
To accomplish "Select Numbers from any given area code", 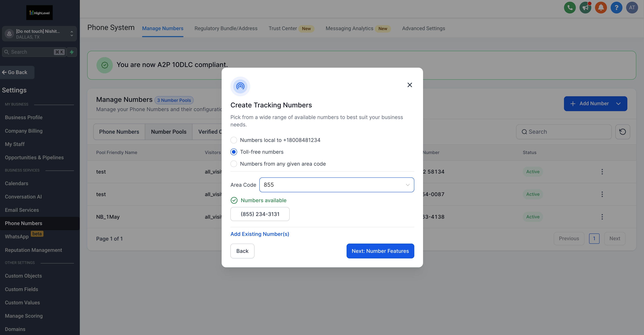I will point(234,164).
